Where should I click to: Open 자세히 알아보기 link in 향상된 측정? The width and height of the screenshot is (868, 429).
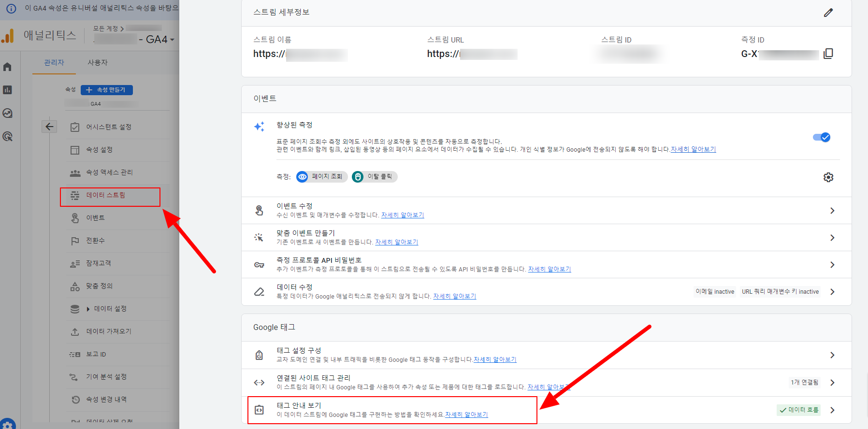693,149
